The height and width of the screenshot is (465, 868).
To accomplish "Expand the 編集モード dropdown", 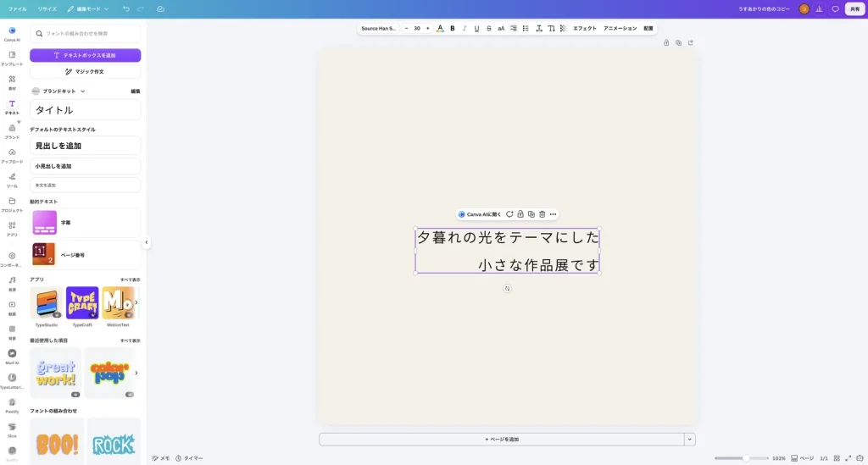I will point(88,8).
